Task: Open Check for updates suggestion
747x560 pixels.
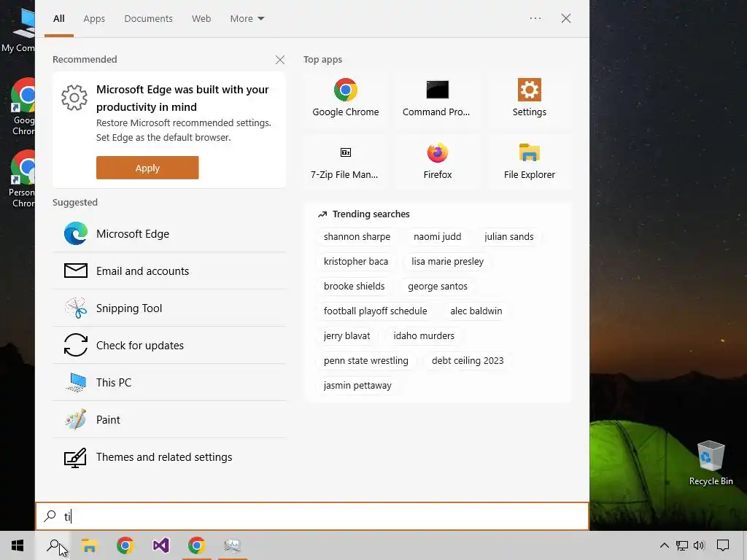Action: (169, 345)
